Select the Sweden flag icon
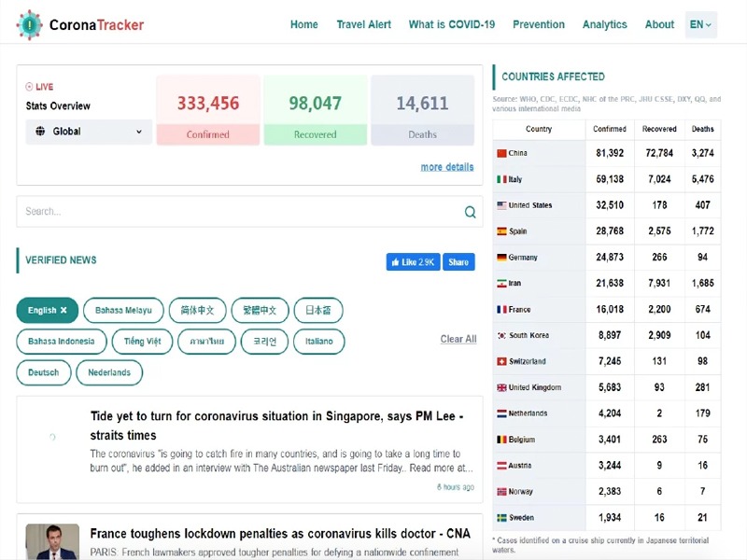The image size is (747, 560). coord(501,517)
